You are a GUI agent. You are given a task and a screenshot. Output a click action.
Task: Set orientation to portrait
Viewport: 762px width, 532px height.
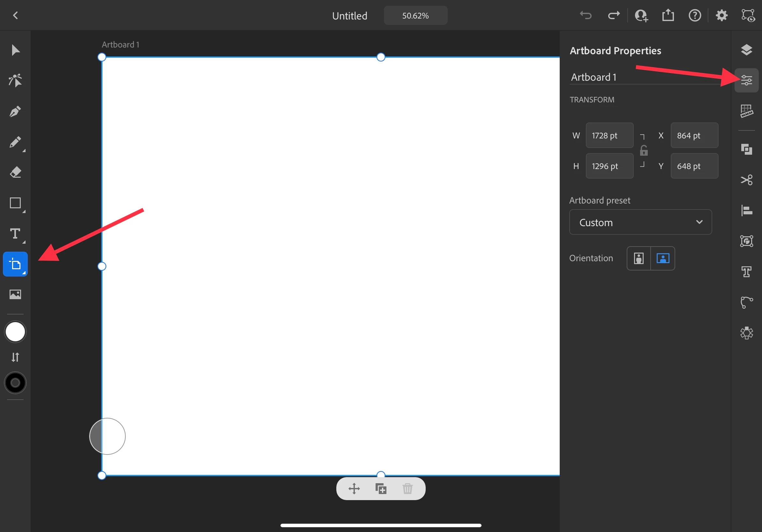[x=639, y=258]
